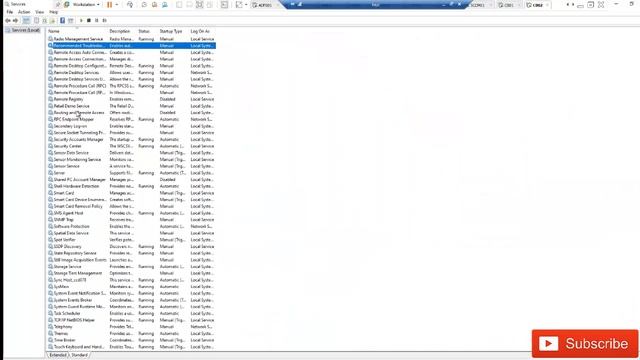Select the Shared PC Account Manager service
The image size is (640, 360).
tap(131, 180)
